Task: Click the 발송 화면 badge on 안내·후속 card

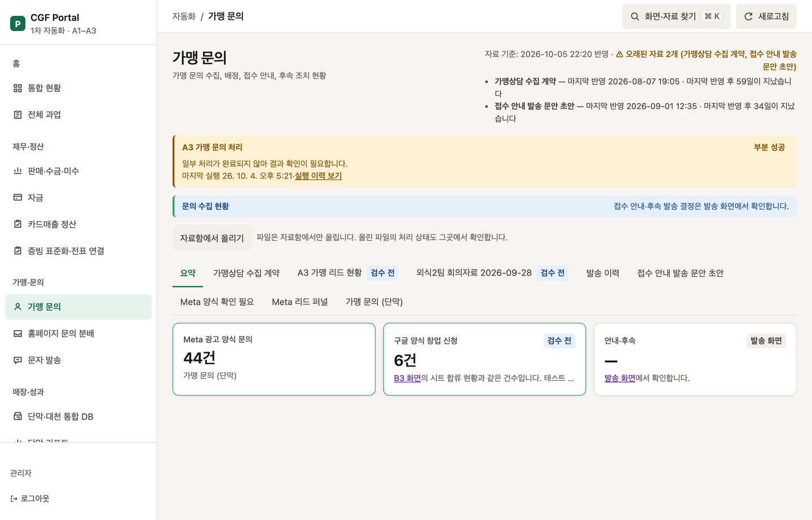Action: [x=766, y=341]
